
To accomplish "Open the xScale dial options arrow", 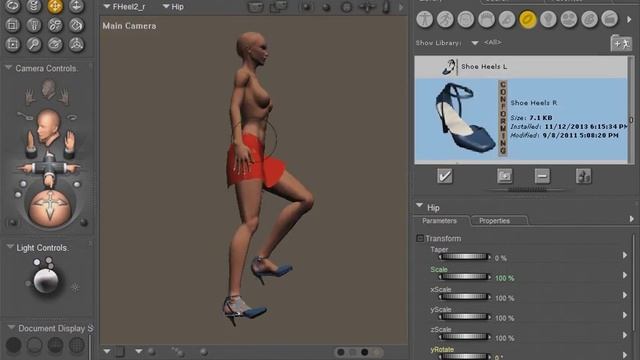I will click(625, 295).
